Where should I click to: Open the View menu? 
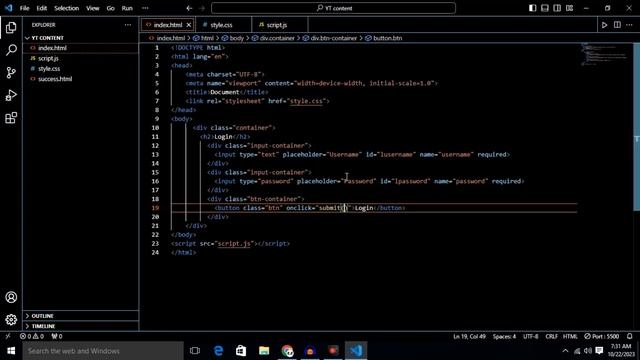tap(93, 8)
